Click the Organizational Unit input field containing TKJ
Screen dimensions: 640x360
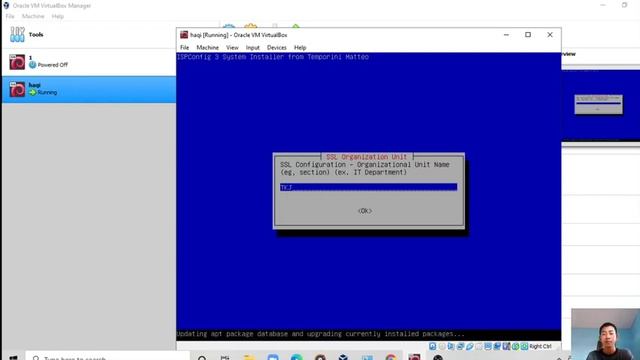(x=369, y=187)
